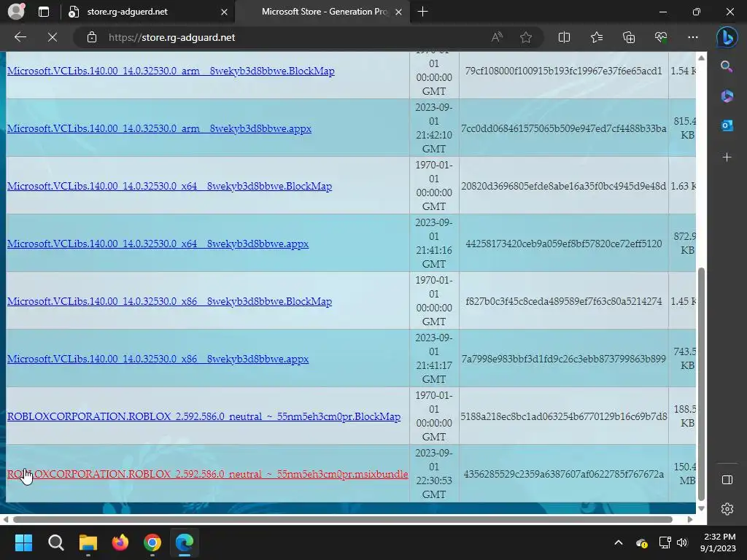The width and height of the screenshot is (747, 560).
Task: Select hash 44258173420ceb9a059ef8bf57820ce72eff5120
Action: [x=564, y=244]
